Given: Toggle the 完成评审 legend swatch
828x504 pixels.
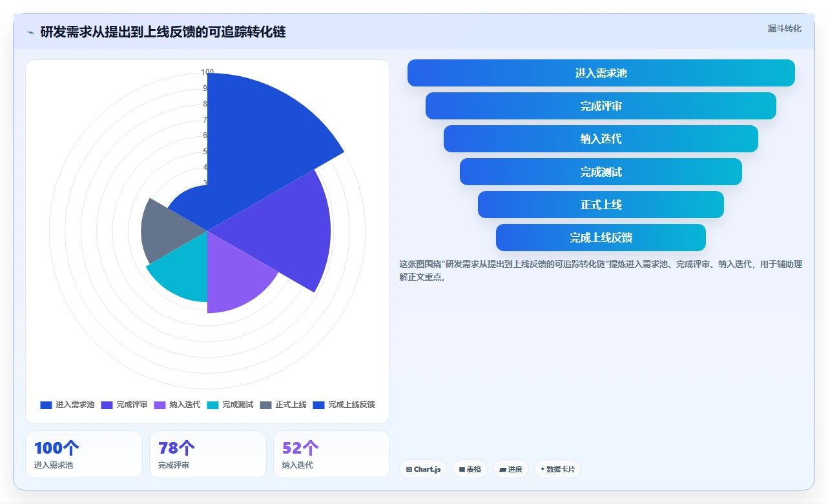Looking at the screenshot, I should 107,405.
